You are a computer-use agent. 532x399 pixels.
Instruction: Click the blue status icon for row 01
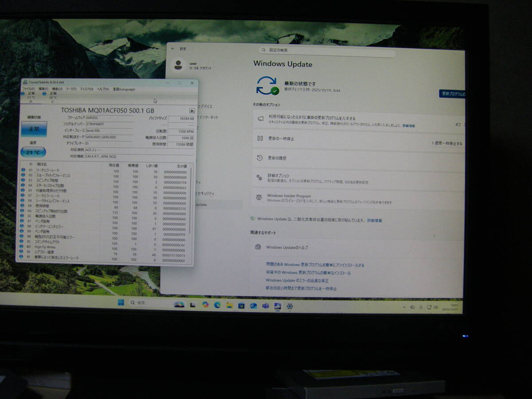(23, 170)
